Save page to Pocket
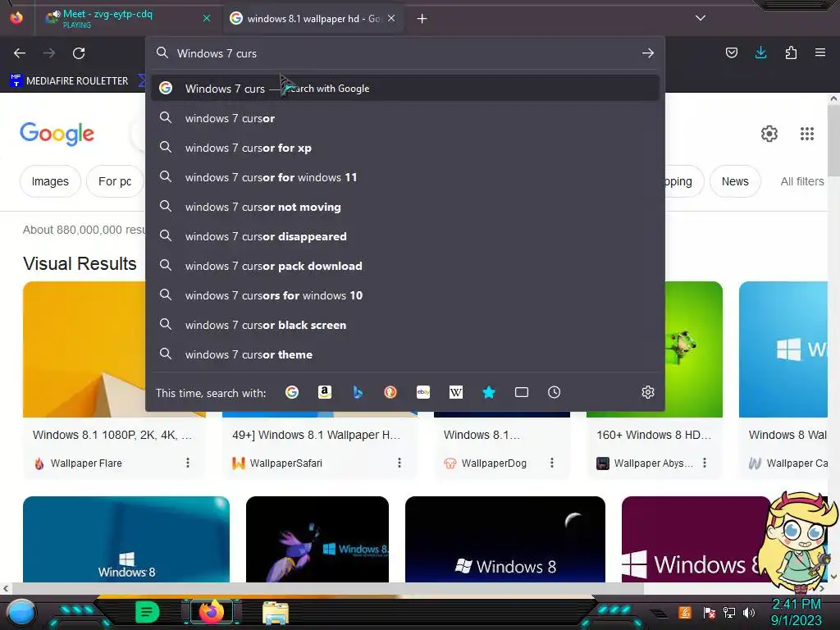Image resolution: width=840 pixels, height=630 pixels. 731,52
